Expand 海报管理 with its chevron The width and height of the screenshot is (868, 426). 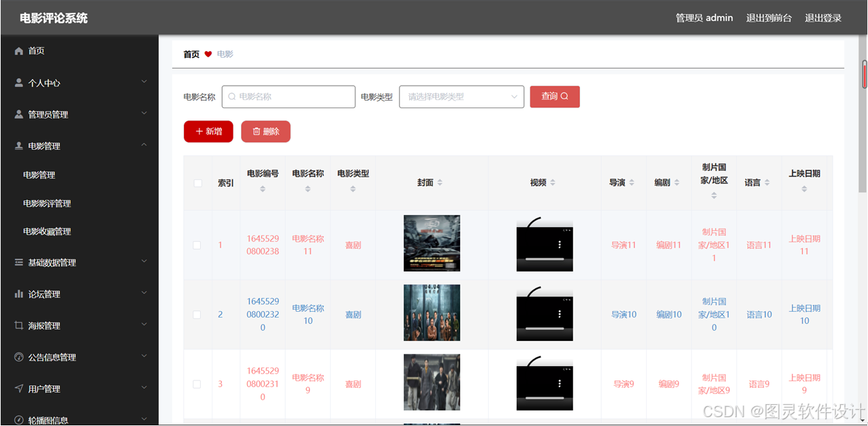pyautogui.click(x=144, y=325)
